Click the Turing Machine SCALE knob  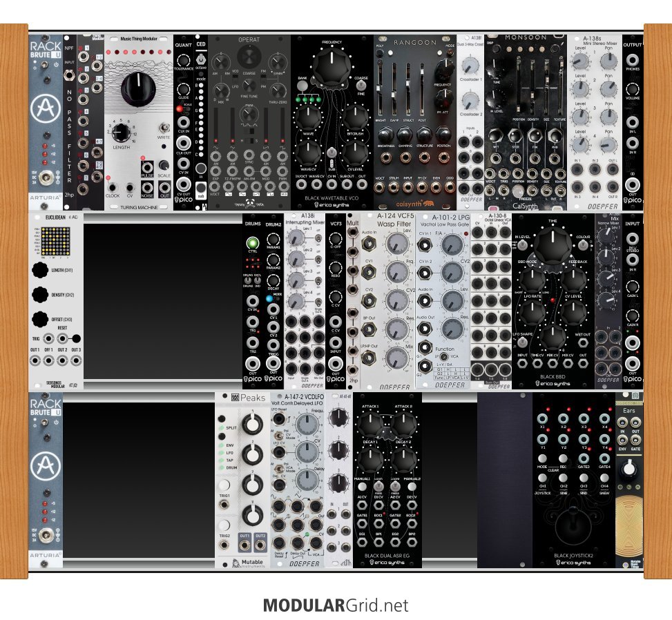[164, 166]
